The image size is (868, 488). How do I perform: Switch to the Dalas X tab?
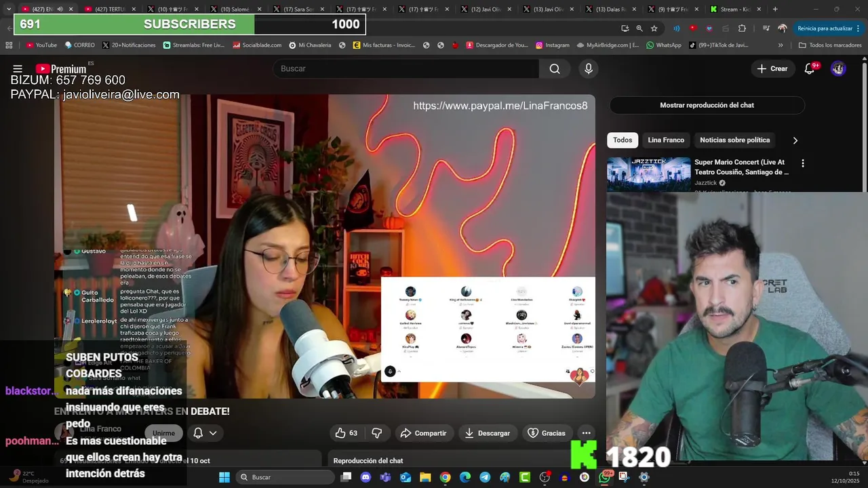(x=610, y=9)
